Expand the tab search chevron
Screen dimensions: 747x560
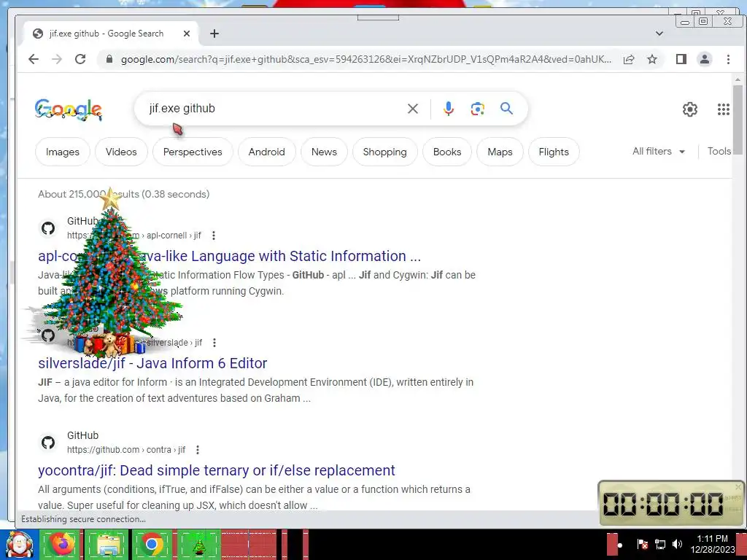[x=659, y=34]
